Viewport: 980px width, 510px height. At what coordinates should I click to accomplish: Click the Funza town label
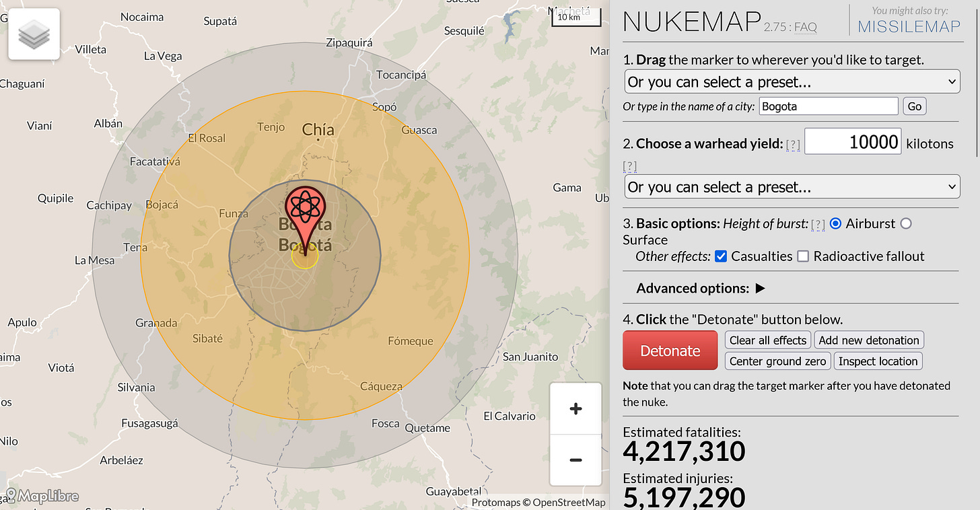[x=234, y=213]
